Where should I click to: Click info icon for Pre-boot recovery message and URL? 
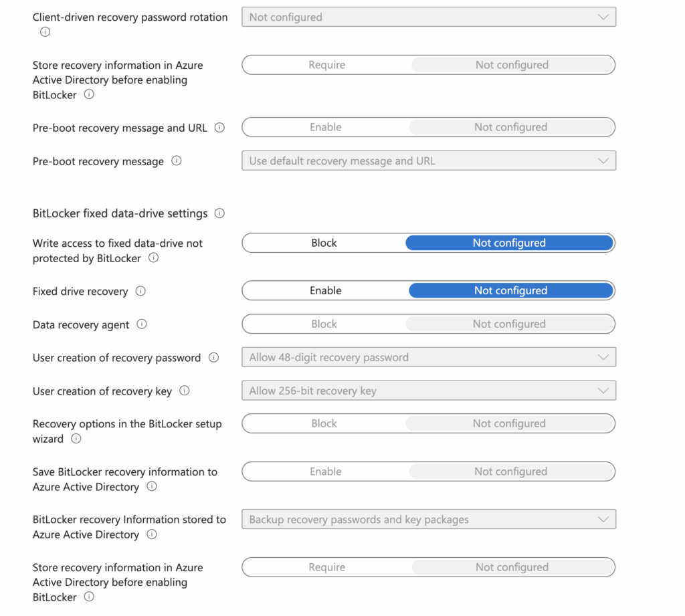pyautogui.click(x=219, y=127)
